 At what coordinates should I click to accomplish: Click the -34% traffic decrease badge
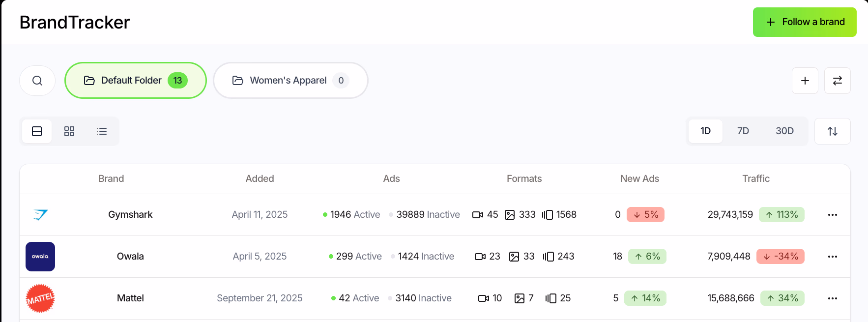[781, 257]
